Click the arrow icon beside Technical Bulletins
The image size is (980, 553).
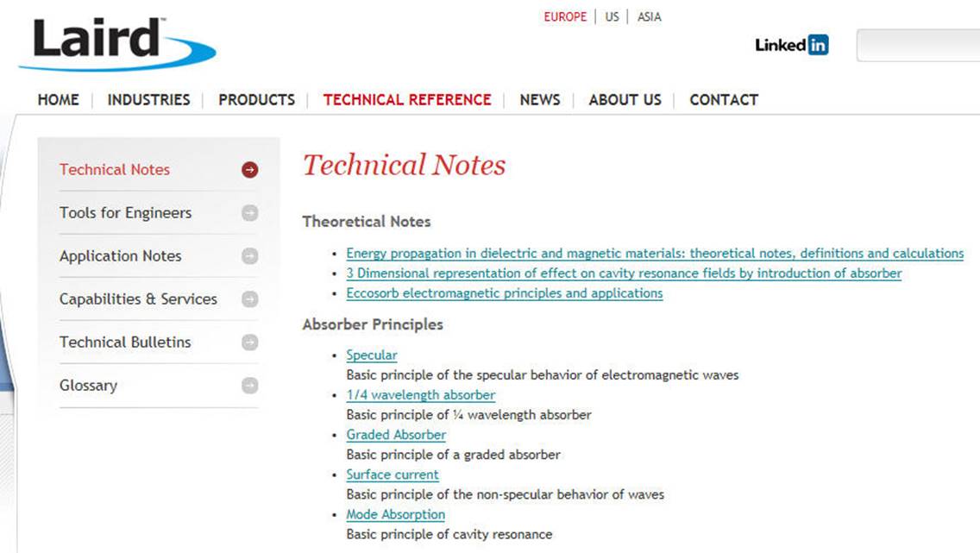pyautogui.click(x=250, y=342)
